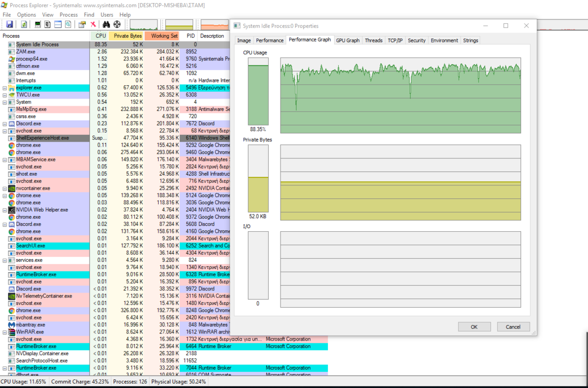Open the Options menu
Image resolution: width=588 pixels, height=388 pixels.
pyautogui.click(x=26, y=15)
